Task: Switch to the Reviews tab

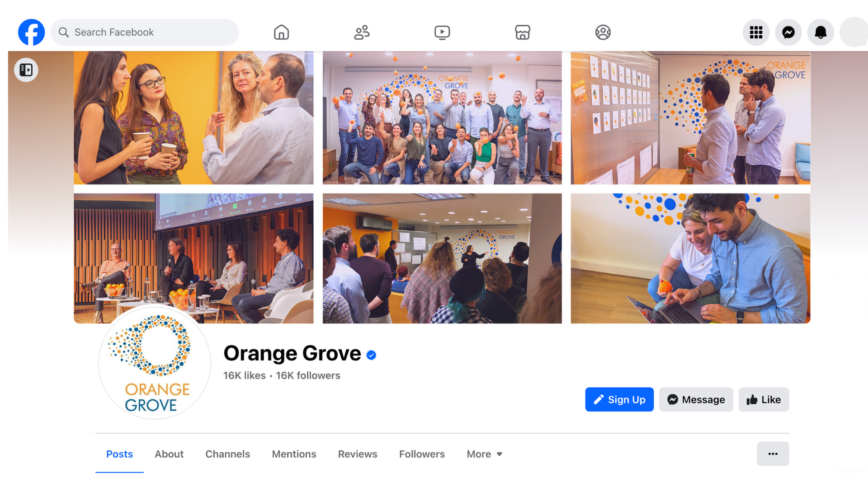Action: (x=358, y=454)
